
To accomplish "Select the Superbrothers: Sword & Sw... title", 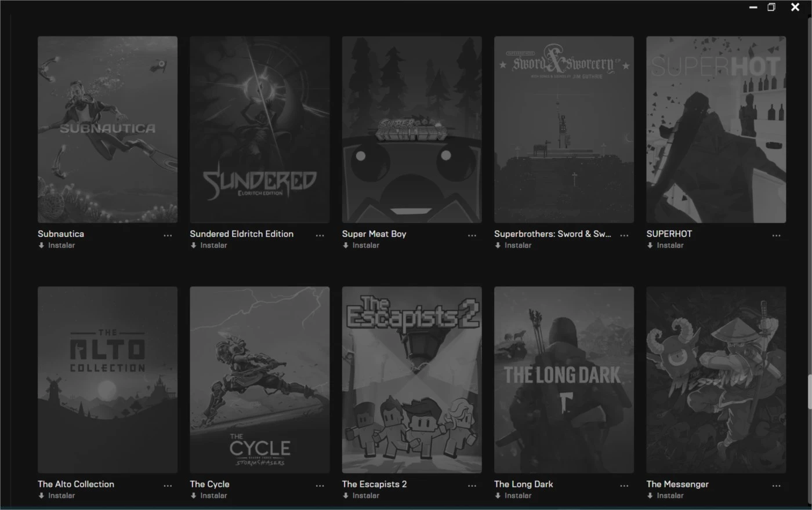I will coord(553,234).
